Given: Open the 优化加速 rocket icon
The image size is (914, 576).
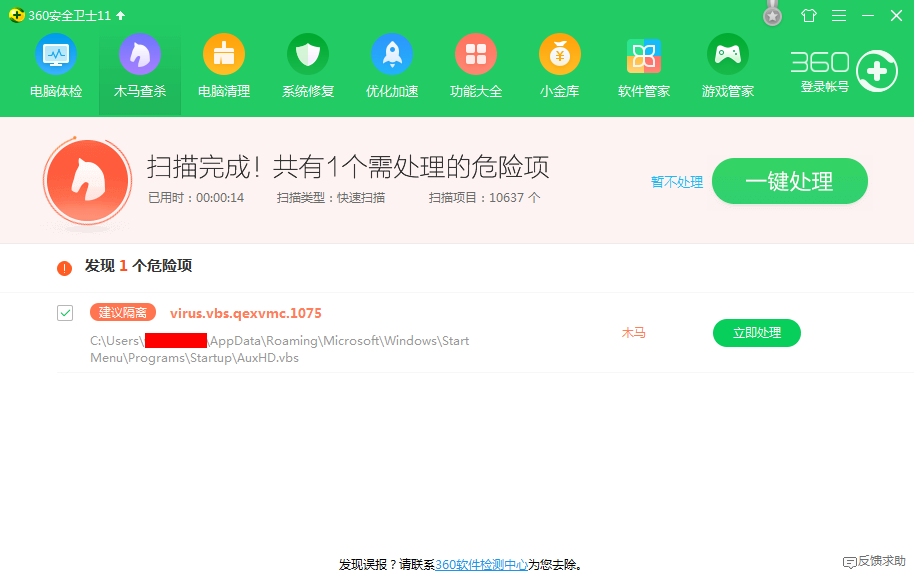Looking at the screenshot, I should (392, 55).
